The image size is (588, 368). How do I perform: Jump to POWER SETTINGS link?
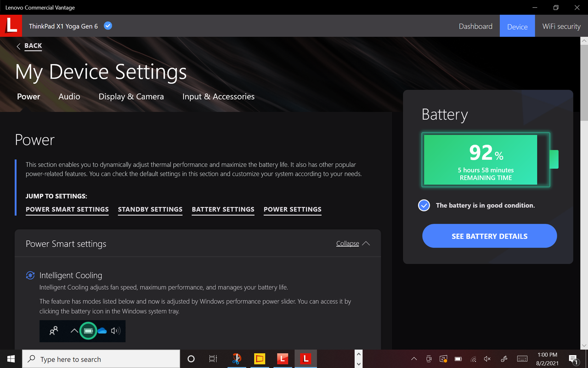pos(293,209)
